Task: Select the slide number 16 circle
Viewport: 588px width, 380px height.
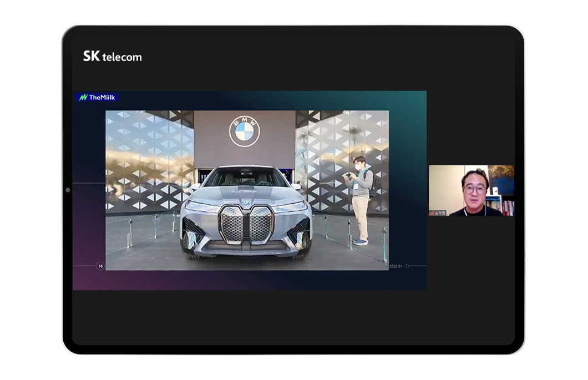Action: tap(100, 266)
